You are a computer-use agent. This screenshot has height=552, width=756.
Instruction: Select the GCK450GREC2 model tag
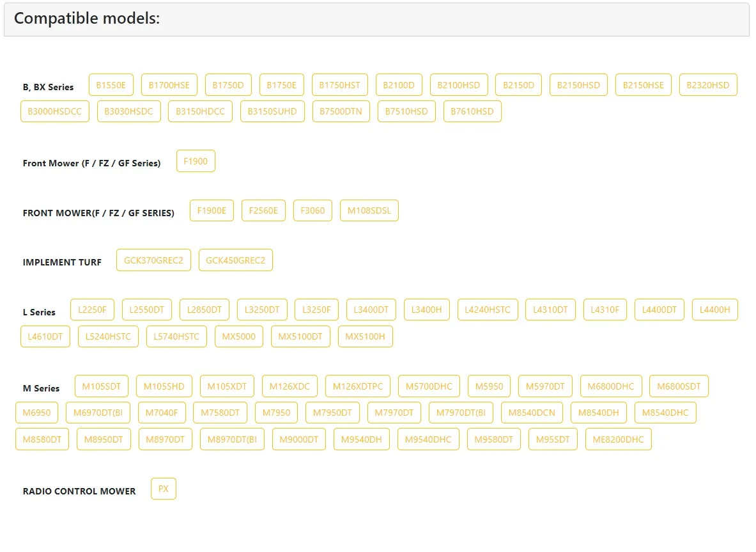point(236,260)
